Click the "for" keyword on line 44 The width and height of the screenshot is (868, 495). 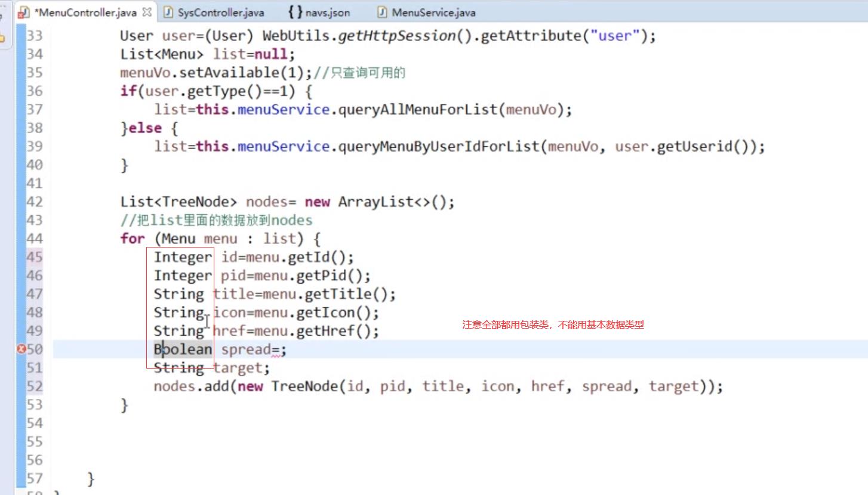pos(133,239)
